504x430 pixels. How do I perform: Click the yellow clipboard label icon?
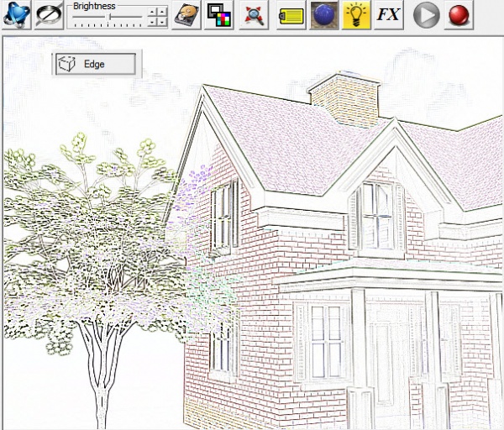point(291,15)
